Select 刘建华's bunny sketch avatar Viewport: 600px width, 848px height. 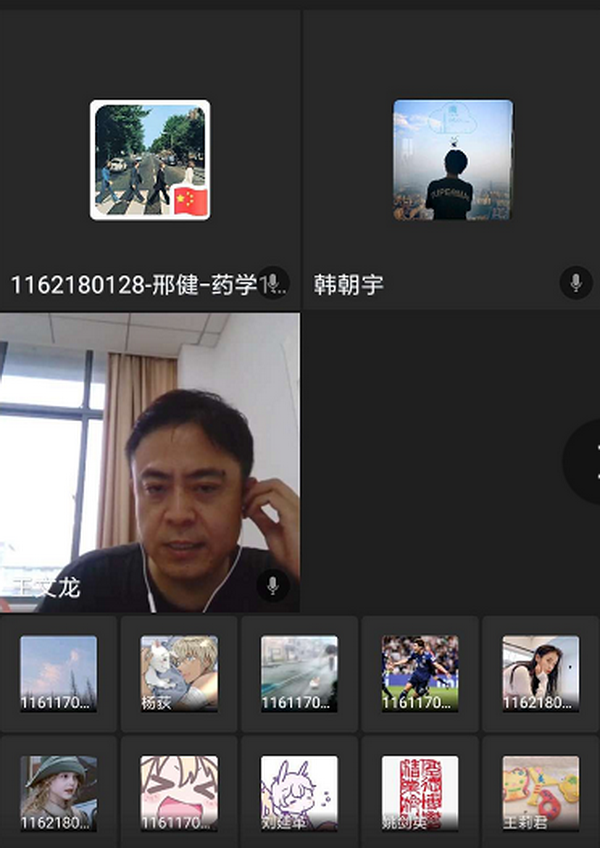tap(299, 793)
